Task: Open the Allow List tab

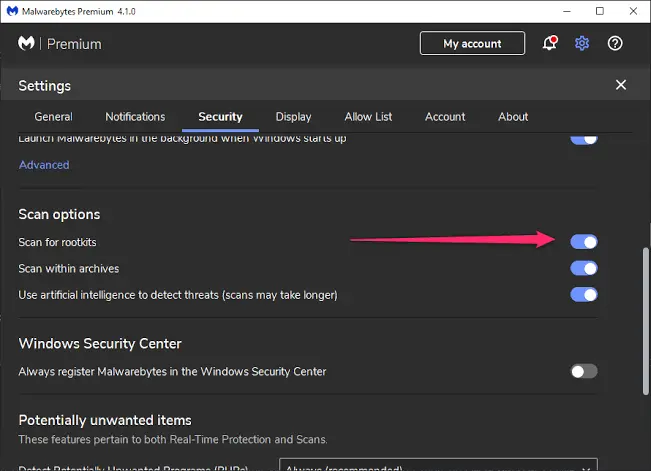Action: click(x=368, y=117)
